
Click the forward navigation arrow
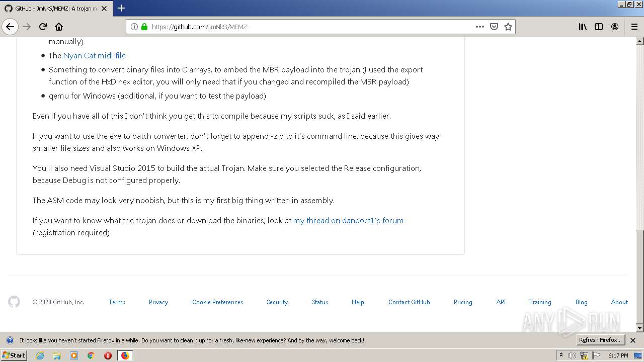27,27
